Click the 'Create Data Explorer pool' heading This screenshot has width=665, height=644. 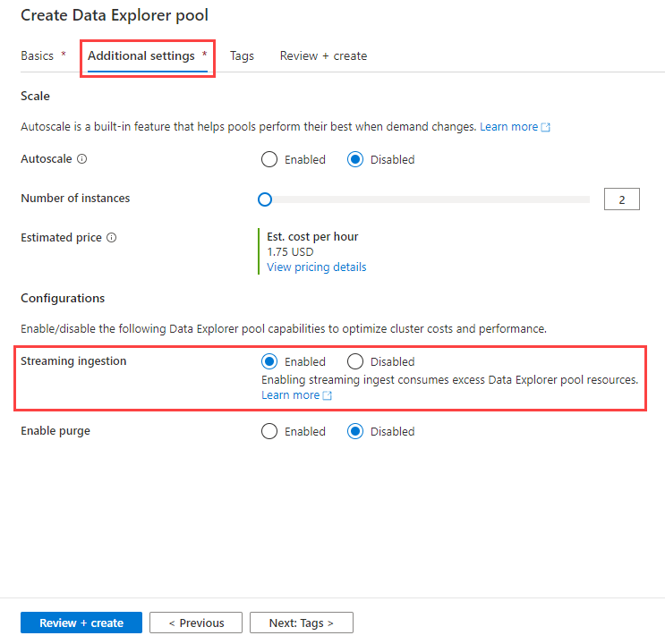(115, 15)
